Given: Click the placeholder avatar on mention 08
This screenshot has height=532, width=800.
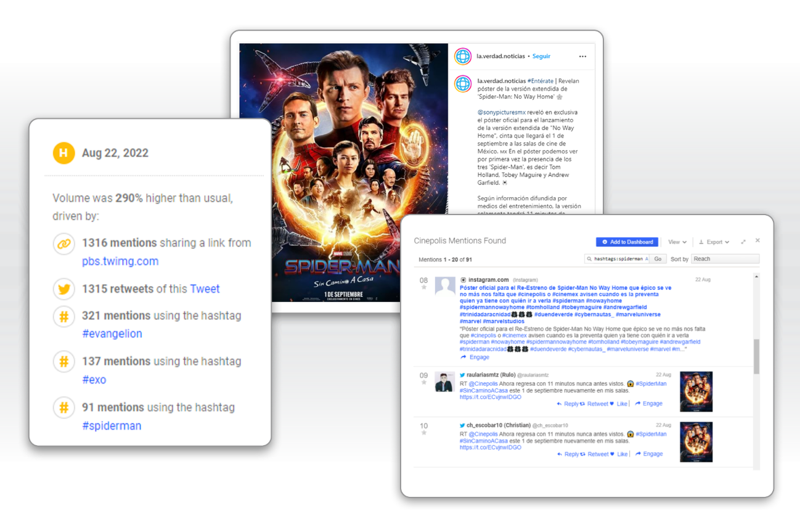Looking at the screenshot, I should coord(445,286).
